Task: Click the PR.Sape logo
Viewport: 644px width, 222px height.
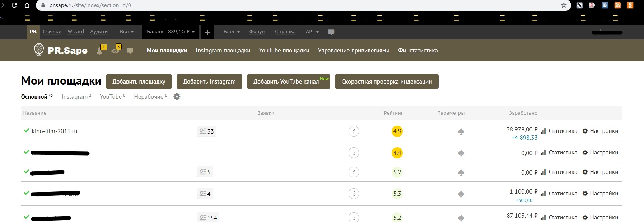Action: (x=60, y=50)
